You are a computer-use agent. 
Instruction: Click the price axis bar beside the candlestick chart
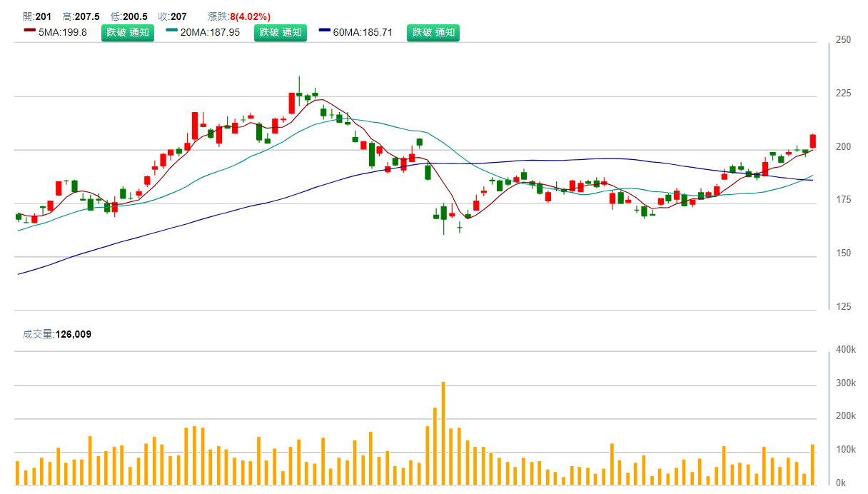(829, 176)
